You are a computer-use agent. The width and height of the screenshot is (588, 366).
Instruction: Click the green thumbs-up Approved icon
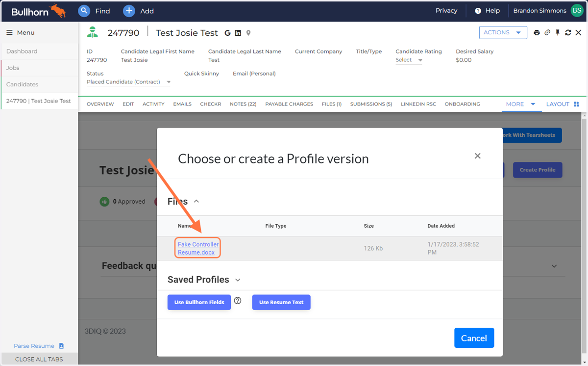click(x=104, y=201)
